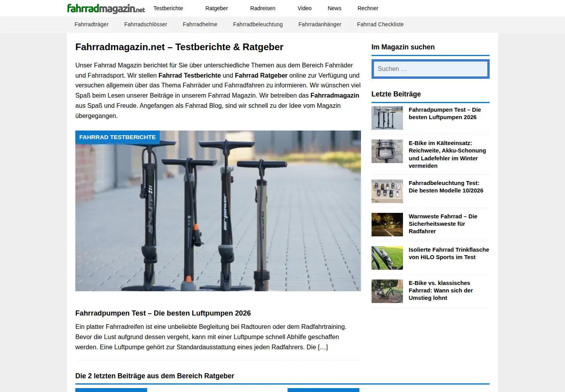Read E-Bike vs. klassisches Fahrrad article

[441, 290]
